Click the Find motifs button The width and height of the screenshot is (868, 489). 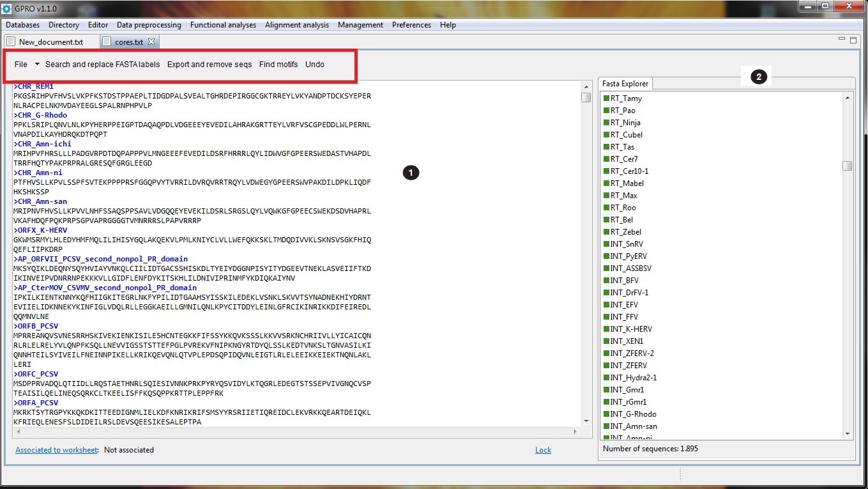278,65
